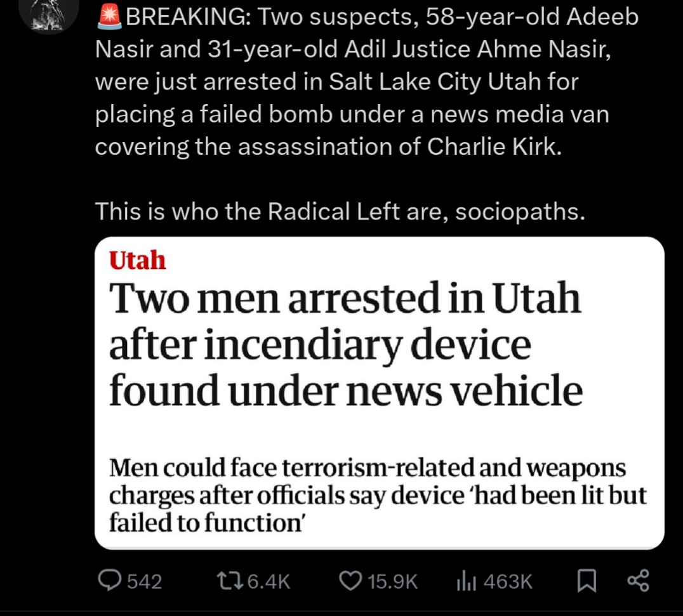
Task: Click the 463K views count
Action: 508,582
